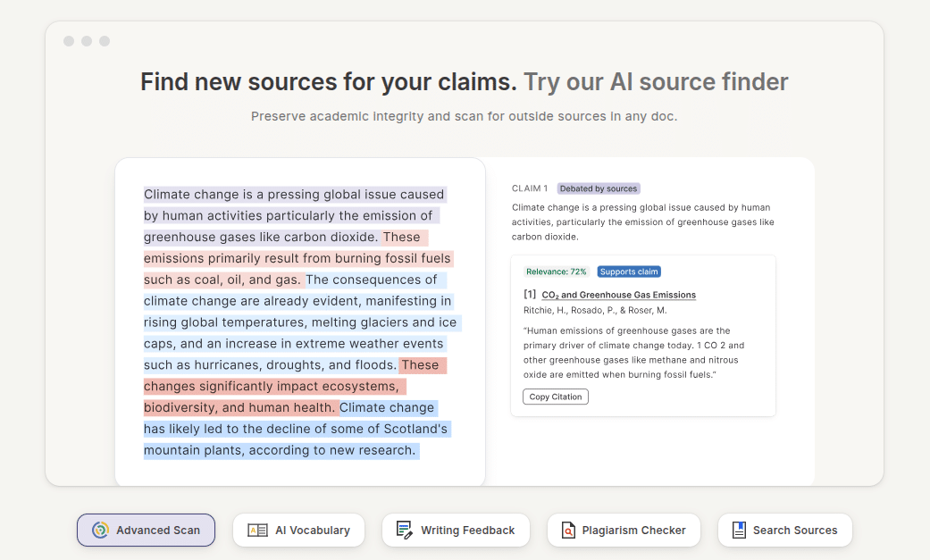Click the Copy Citation button
The width and height of the screenshot is (930, 560).
point(555,397)
